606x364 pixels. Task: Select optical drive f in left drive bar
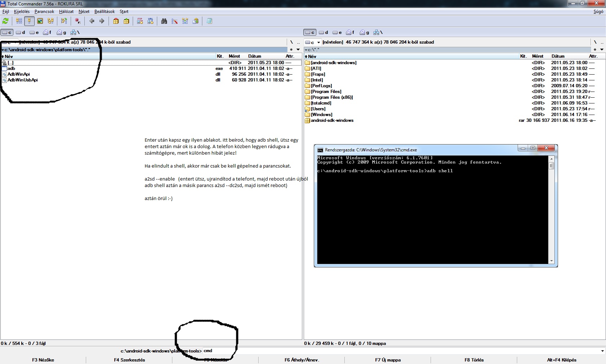tap(47, 32)
